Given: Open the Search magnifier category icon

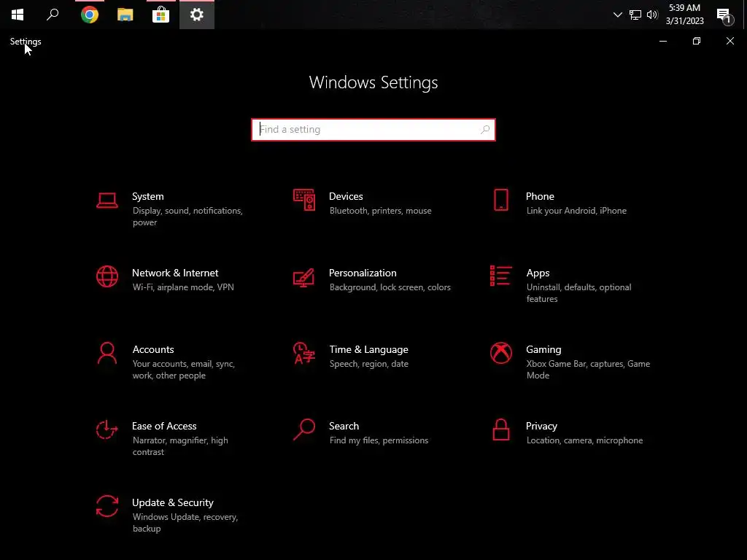Looking at the screenshot, I should click(x=304, y=429).
